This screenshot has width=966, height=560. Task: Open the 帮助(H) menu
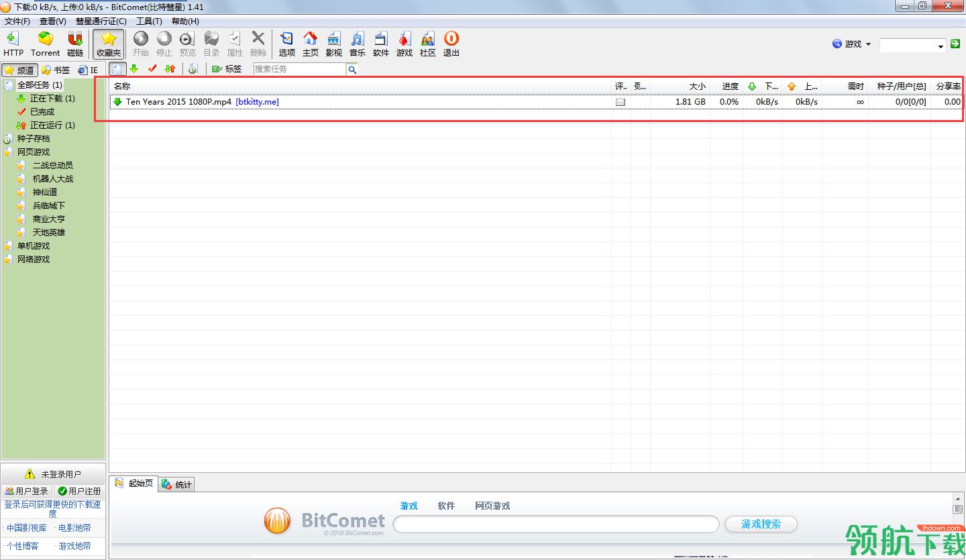pyautogui.click(x=185, y=21)
